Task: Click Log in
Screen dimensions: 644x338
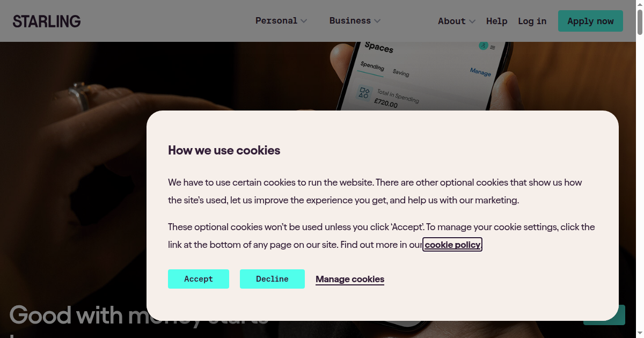Action: click(x=532, y=21)
